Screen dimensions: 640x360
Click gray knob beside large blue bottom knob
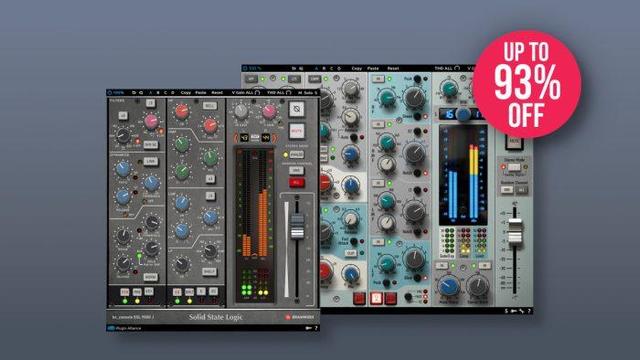click(477, 287)
